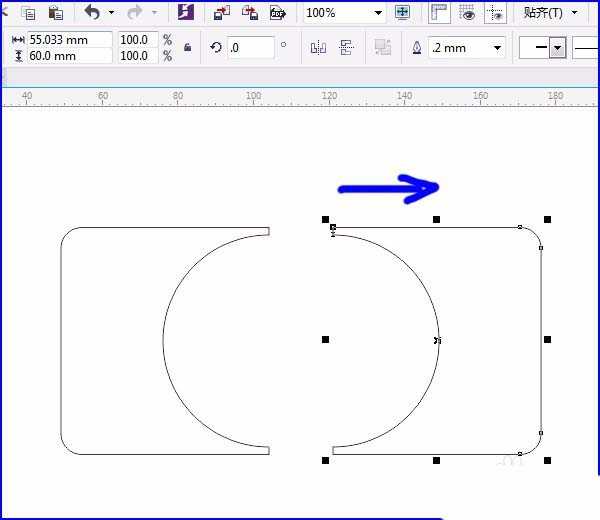Click the Undo arrow icon
Screen dimensions: 600x520
92,13
